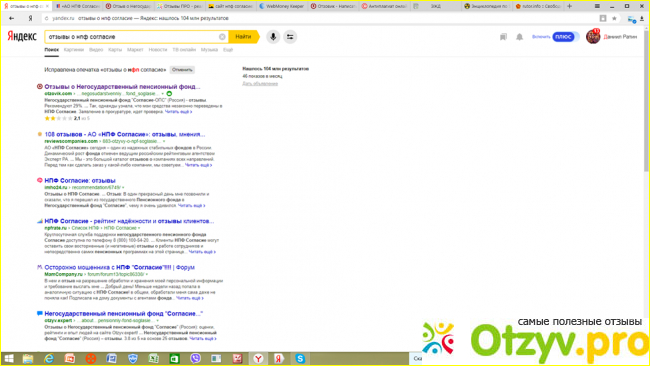Screen dimensions: 650x366
Task: Bookmark this page with star icon
Action: pos(614,18)
